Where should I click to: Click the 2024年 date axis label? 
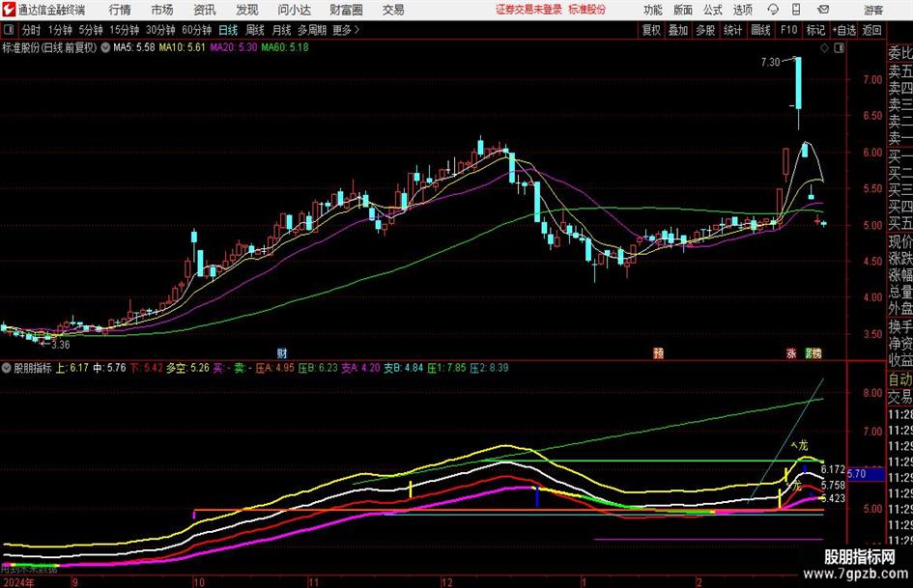[18, 582]
